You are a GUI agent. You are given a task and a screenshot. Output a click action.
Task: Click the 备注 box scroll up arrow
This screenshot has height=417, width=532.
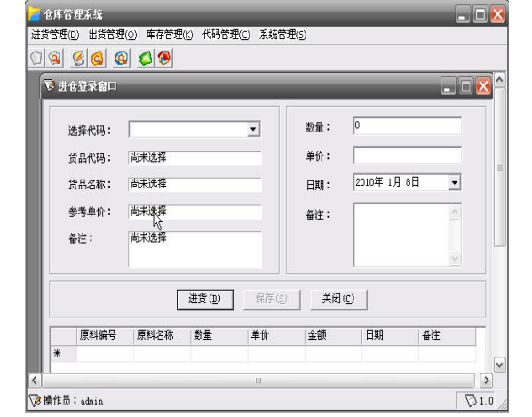click(455, 213)
